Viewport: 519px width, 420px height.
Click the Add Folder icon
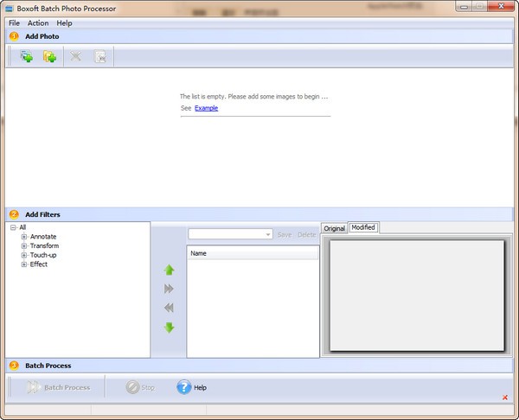pyautogui.click(x=50, y=57)
